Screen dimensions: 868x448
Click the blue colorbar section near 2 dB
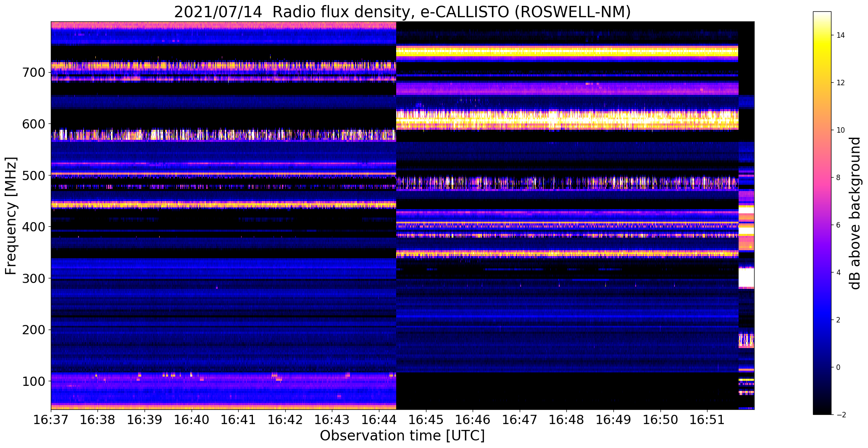tap(822, 320)
